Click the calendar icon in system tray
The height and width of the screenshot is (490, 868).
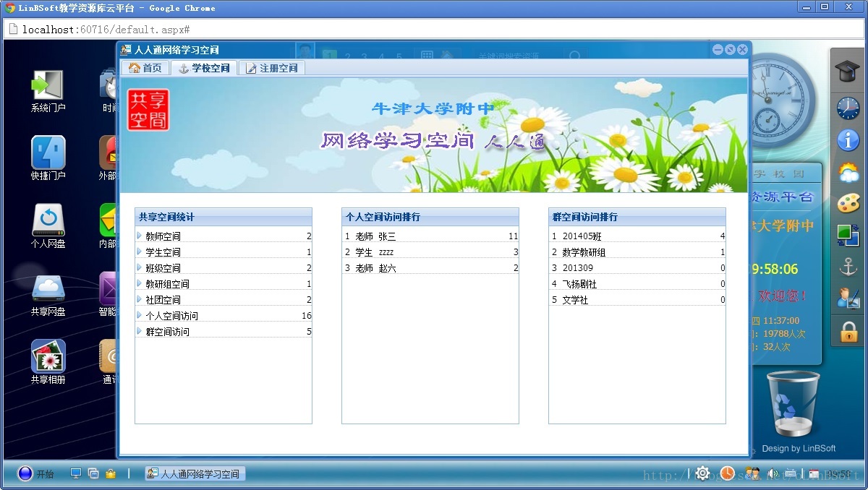[814, 474]
